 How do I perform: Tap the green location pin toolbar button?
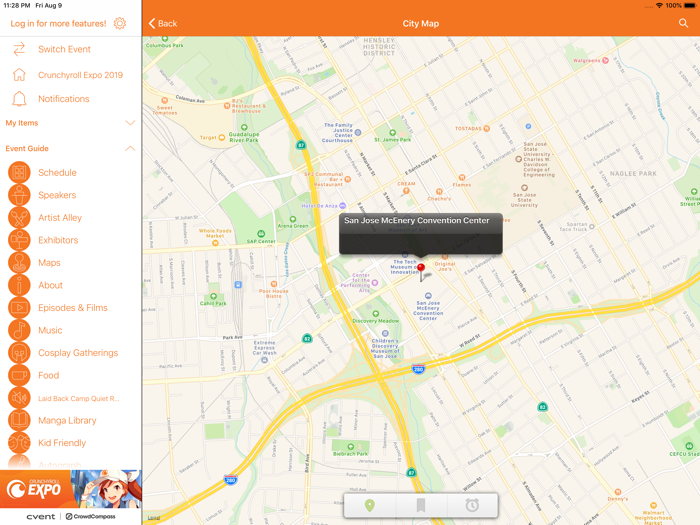(369, 505)
